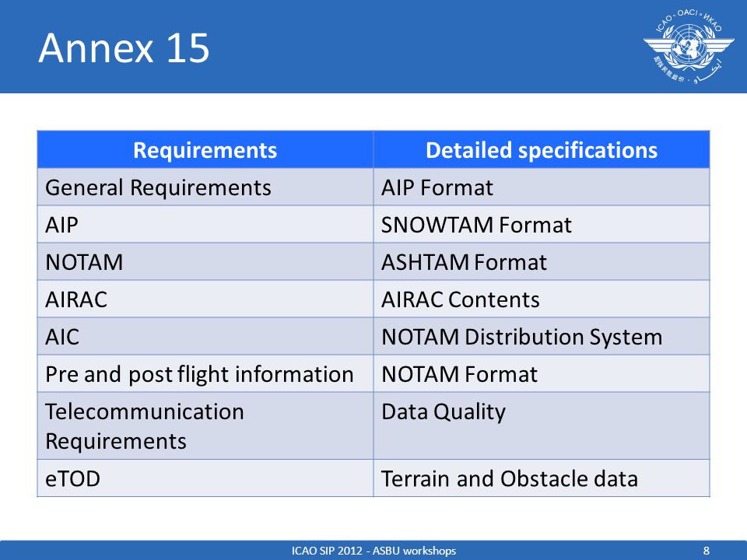Click 'Pre and post flight information' cell
Image resolution: width=747 pixels, height=560 pixels.
[x=205, y=373]
